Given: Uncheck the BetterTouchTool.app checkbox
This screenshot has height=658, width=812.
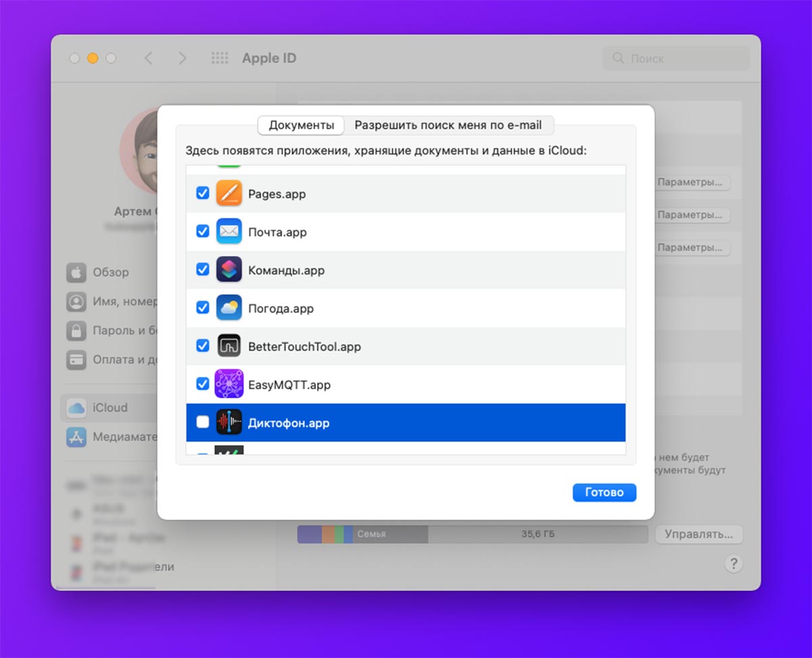Looking at the screenshot, I should tap(202, 346).
